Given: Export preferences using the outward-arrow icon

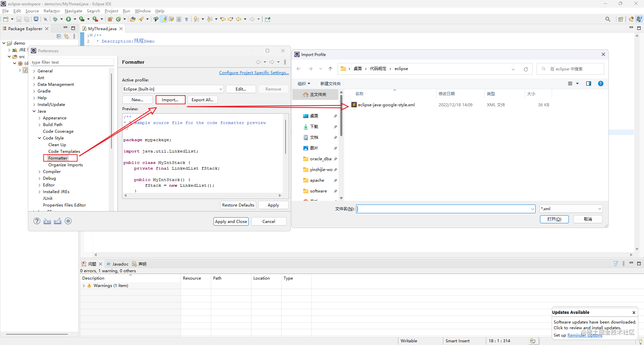Looking at the screenshot, I should pyautogui.click(x=57, y=221).
